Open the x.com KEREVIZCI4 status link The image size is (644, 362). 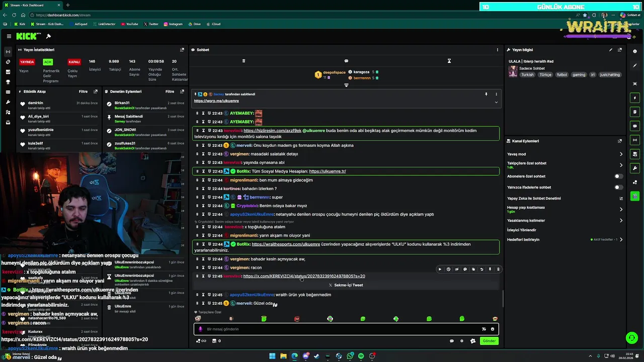[x=304, y=276]
